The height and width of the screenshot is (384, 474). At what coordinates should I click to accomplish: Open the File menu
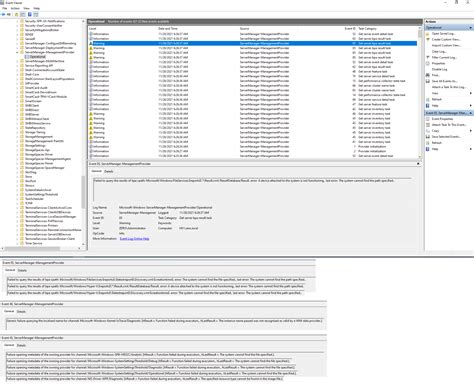[5, 8]
